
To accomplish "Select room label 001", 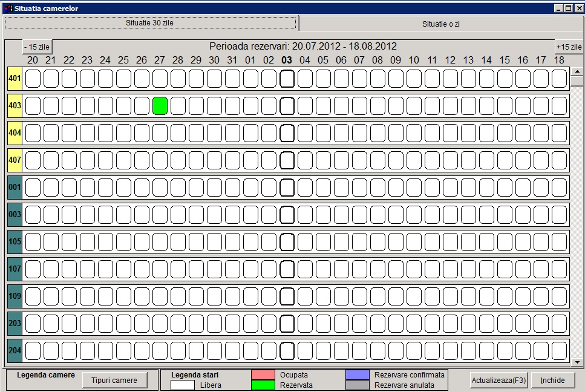I will 15,188.
